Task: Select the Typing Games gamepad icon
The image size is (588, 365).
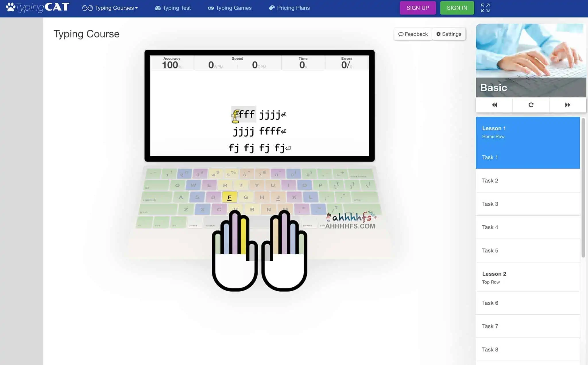Action: click(211, 8)
